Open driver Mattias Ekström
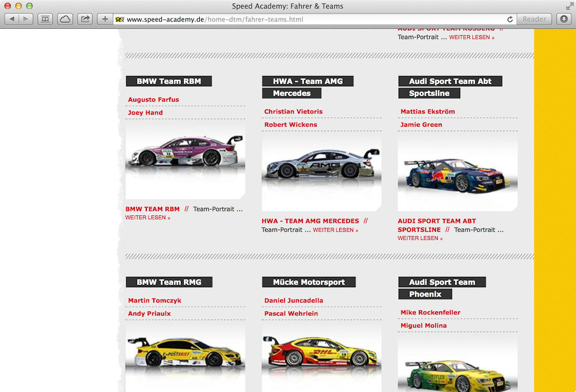576x392 pixels. click(x=427, y=112)
